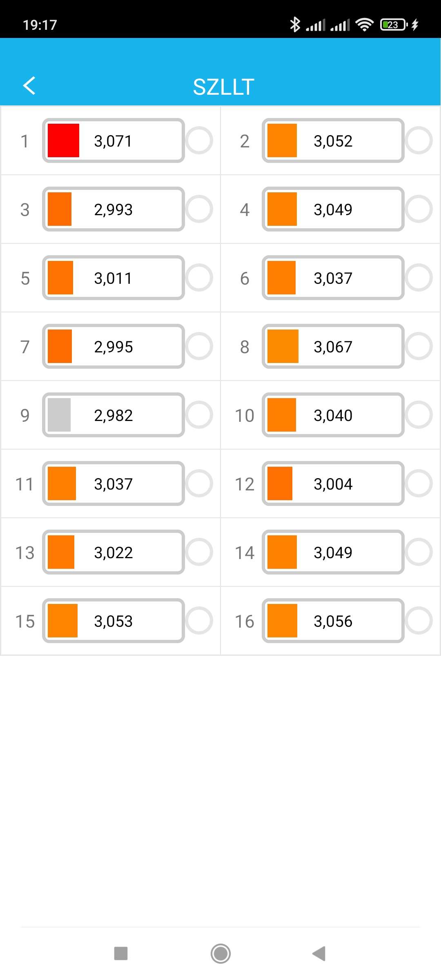Tap the cell 3 voltage field showing 2,993
441x980 pixels.
tap(114, 209)
